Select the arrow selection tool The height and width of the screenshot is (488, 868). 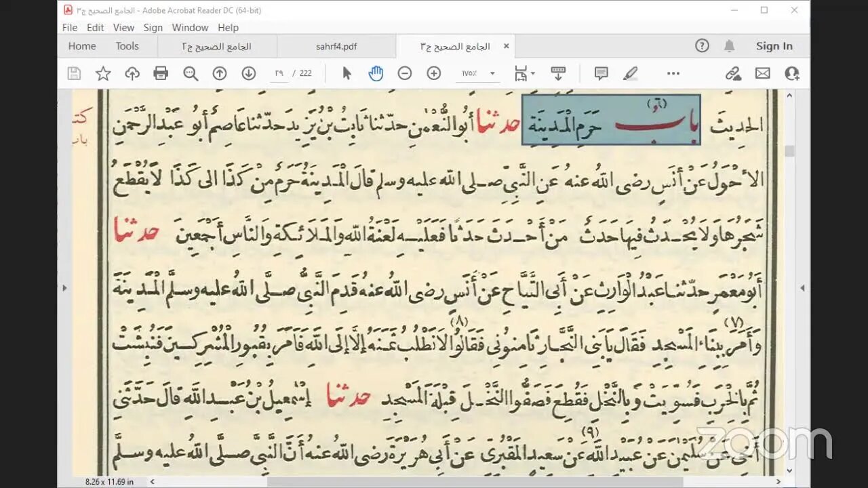coord(347,73)
